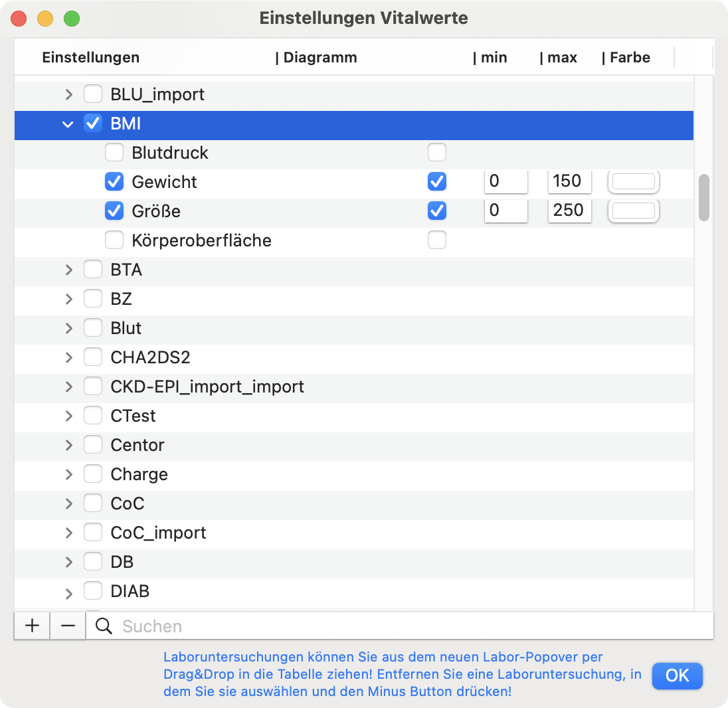728x708 pixels.
Task: Click the Farbe column header
Action: click(626, 57)
